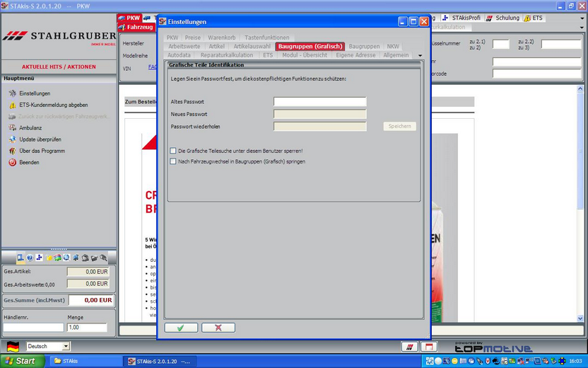Open the ETS tab in main window toolbar
Viewport: 588px width, 368px height.
(x=534, y=18)
